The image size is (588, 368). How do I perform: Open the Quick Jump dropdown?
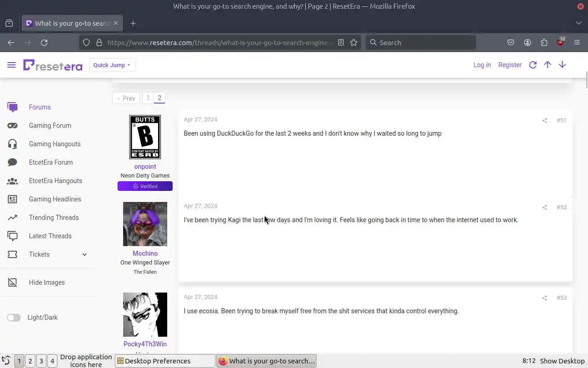coord(112,65)
